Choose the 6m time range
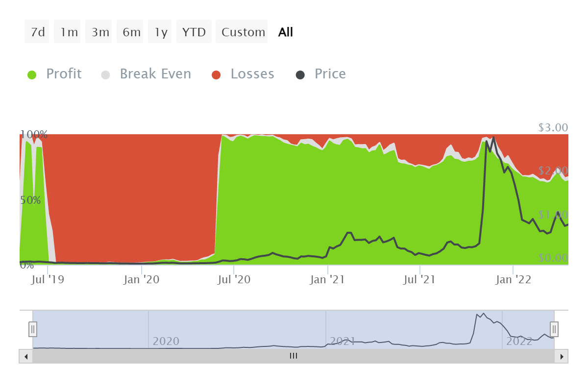 click(131, 32)
